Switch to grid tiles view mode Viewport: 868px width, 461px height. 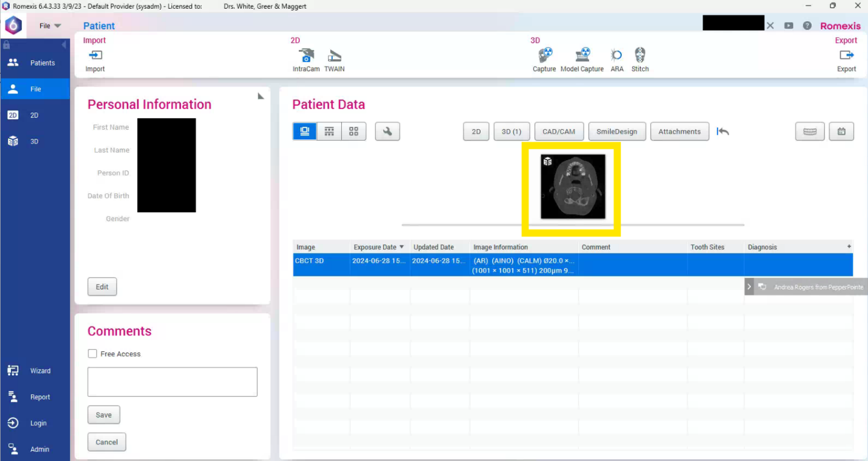[354, 131]
